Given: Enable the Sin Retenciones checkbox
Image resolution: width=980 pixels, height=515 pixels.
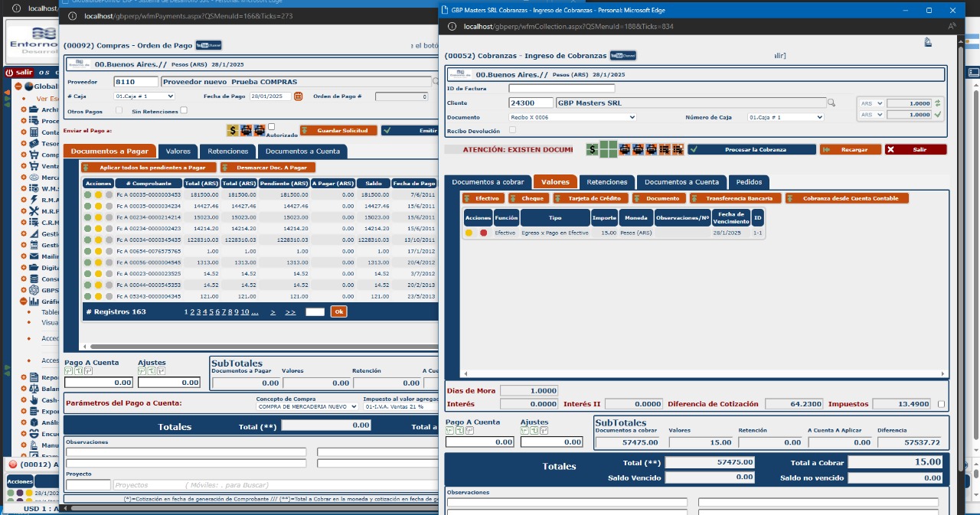Looking at the screenshot, I should (184, 111).
